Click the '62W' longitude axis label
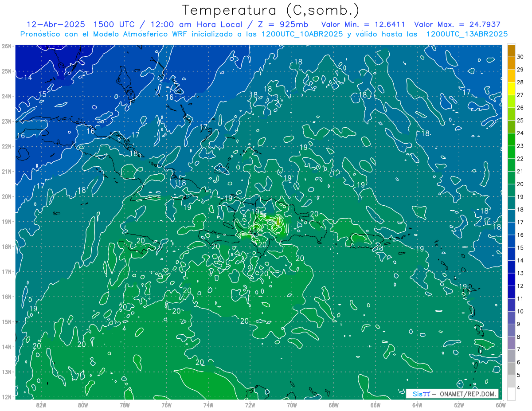Viewport: 532px width, 411px height. pyautogui.click(x=459, y=405)
